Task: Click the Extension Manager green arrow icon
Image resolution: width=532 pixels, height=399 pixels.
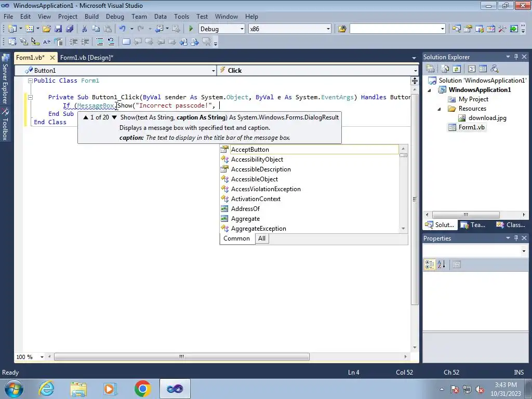Action: (514, 29)
